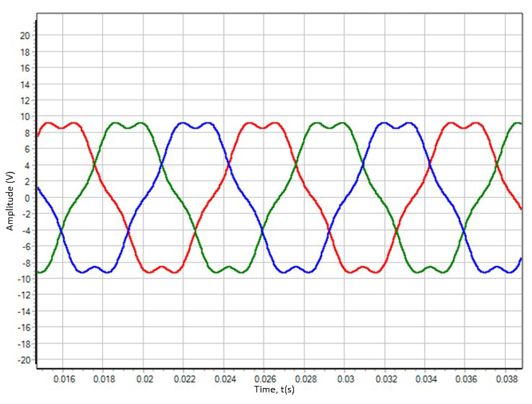Click the x-axis label 0.022
532x404 pixels.
coord(184,379)
